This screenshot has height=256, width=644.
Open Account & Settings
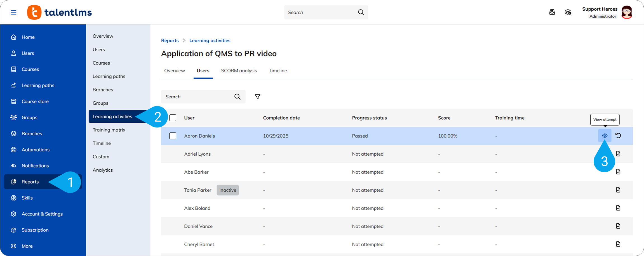click(x=43, y=214)
